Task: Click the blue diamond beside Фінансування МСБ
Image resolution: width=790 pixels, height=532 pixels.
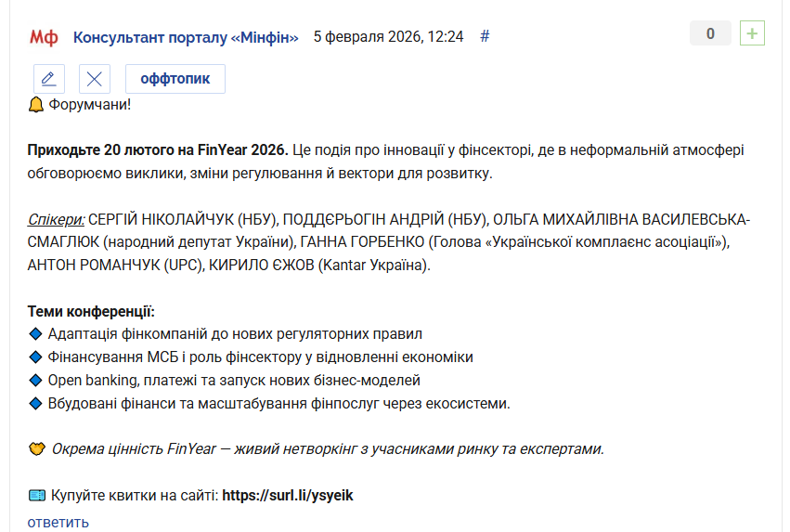Action: (36, 357)
